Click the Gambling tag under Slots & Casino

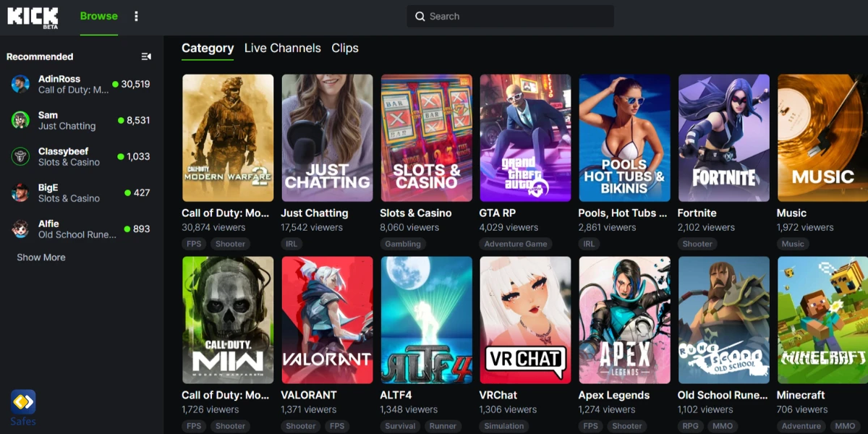pos(403,244)
